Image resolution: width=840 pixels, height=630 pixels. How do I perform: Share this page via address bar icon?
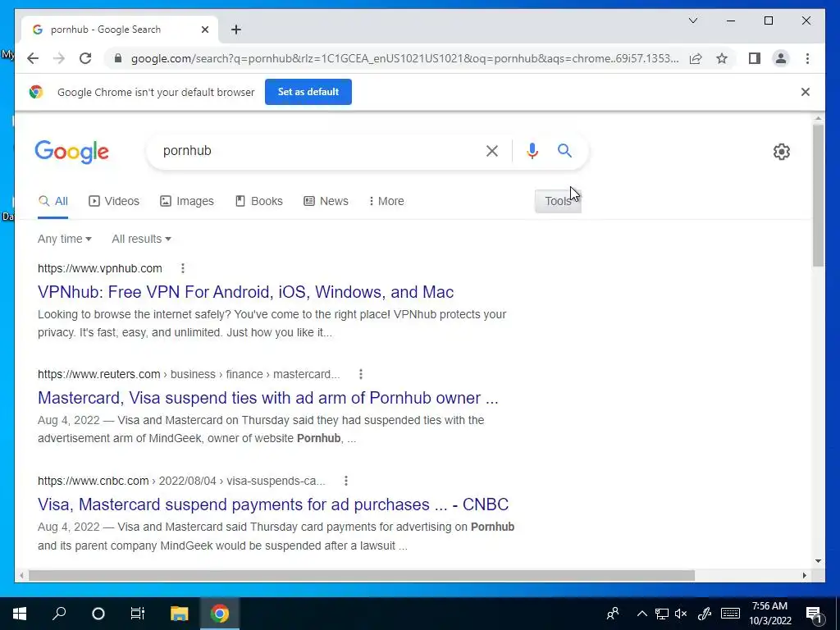pyautogui.click(x=696, y=58)
